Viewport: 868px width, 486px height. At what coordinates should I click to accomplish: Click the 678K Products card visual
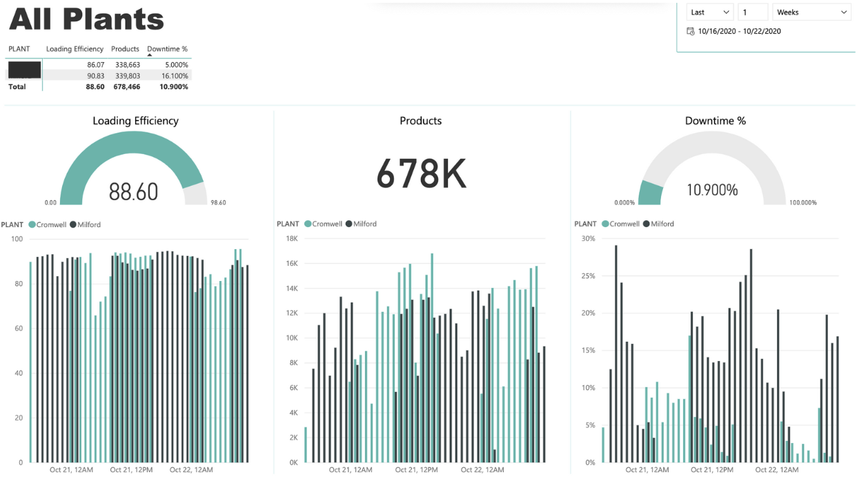click(421, 174)
